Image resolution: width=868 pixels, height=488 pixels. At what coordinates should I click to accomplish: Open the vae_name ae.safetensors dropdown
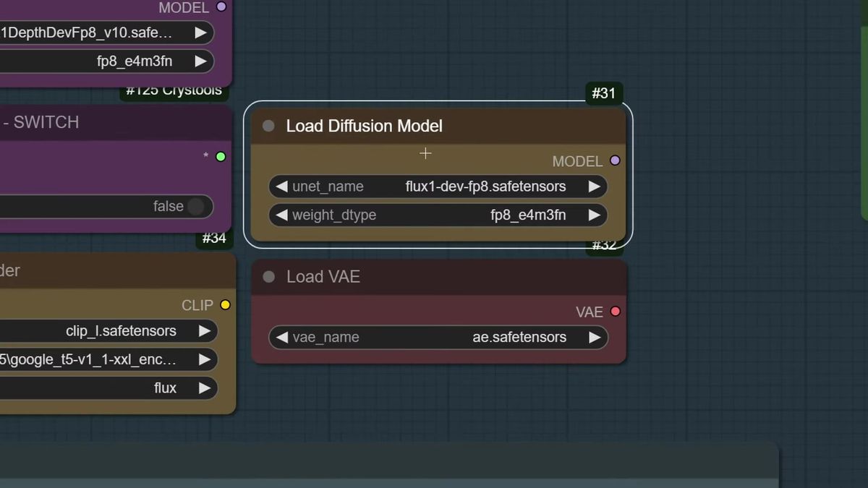[438, 337]
